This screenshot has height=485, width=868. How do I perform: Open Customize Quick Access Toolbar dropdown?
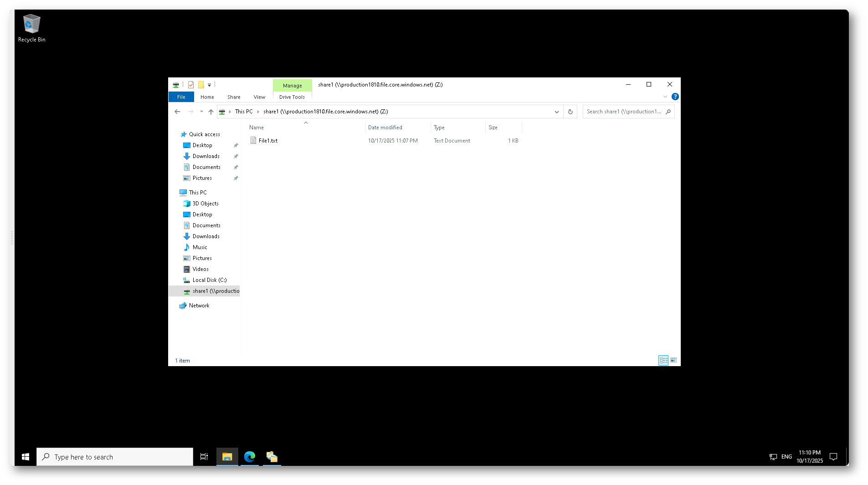click(x=209, y=85)
